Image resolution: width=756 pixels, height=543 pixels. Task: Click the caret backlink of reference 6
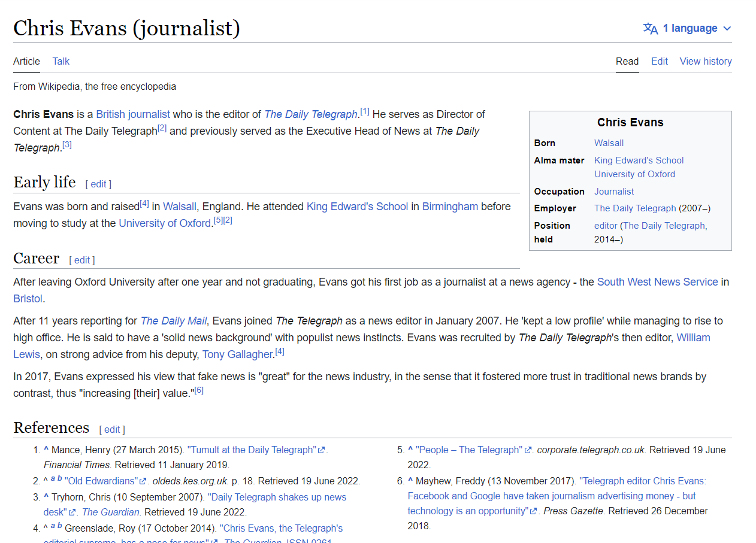(x=410, y=481)
